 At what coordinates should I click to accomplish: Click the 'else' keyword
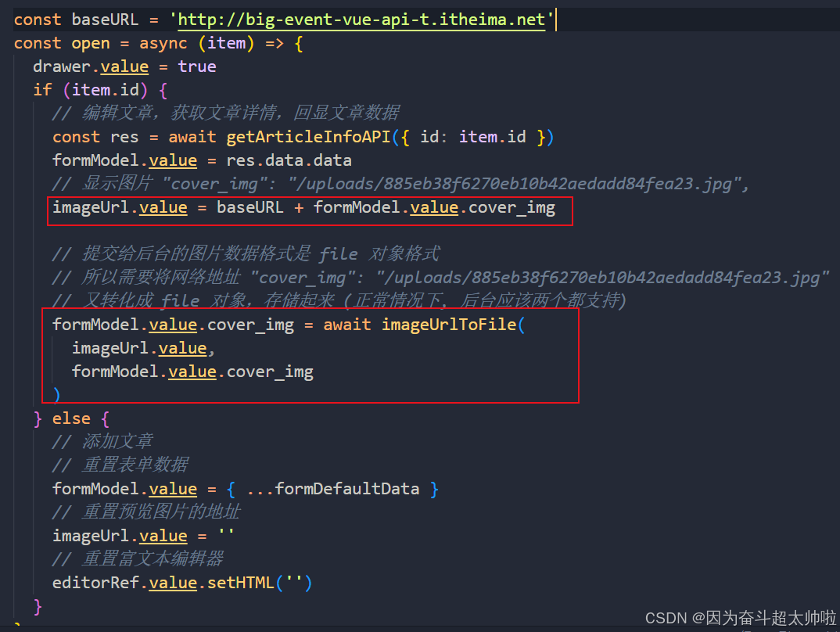[x=71, y=418]
